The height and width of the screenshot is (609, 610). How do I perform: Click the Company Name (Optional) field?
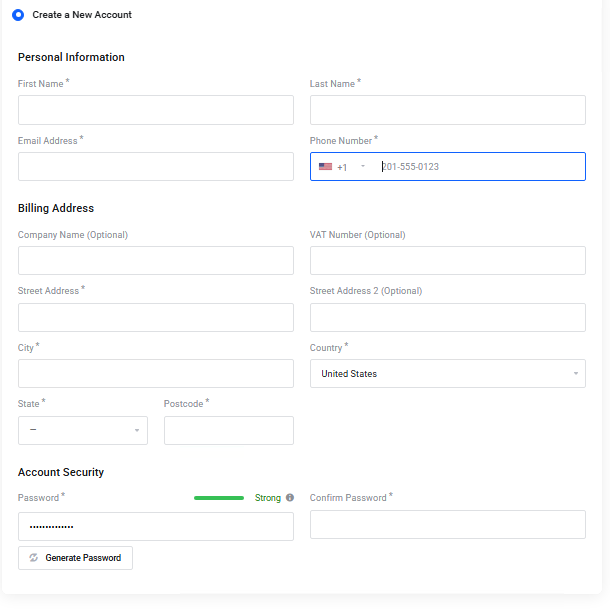[x=156, y=260]
